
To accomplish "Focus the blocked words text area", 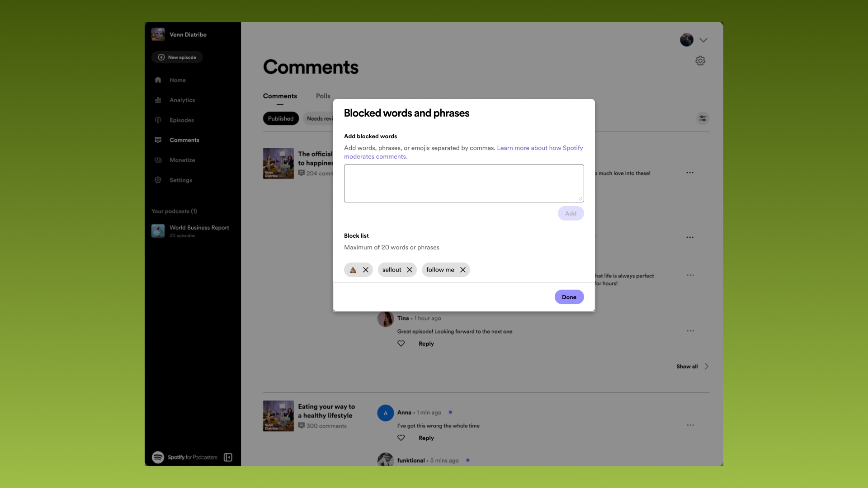I will [464, 183].
